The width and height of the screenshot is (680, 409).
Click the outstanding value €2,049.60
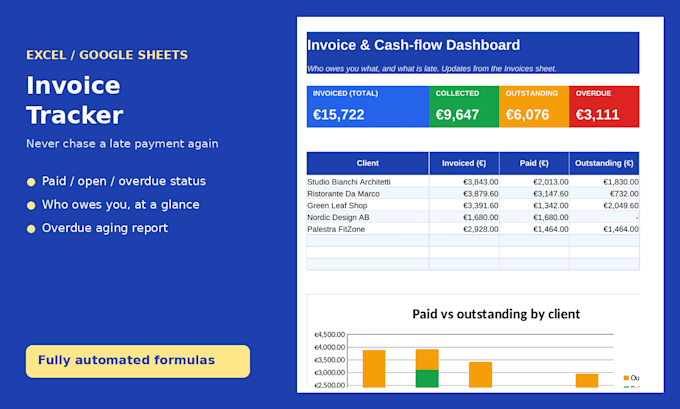point(621,205)
